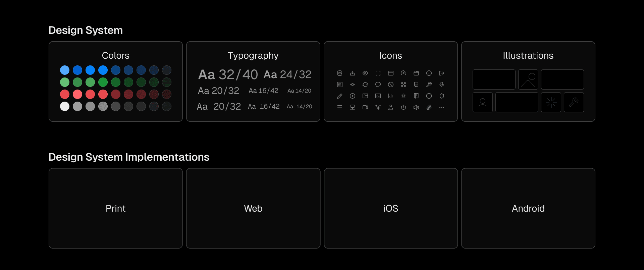Click the sparkles icon

pyautogui.click(x=378, y=107)
